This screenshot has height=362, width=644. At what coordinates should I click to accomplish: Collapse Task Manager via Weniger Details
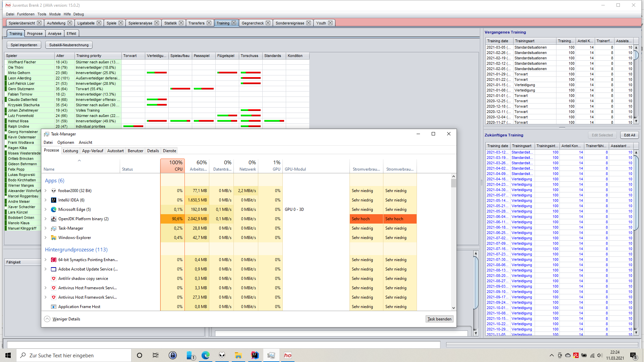(x=66, y=319)
